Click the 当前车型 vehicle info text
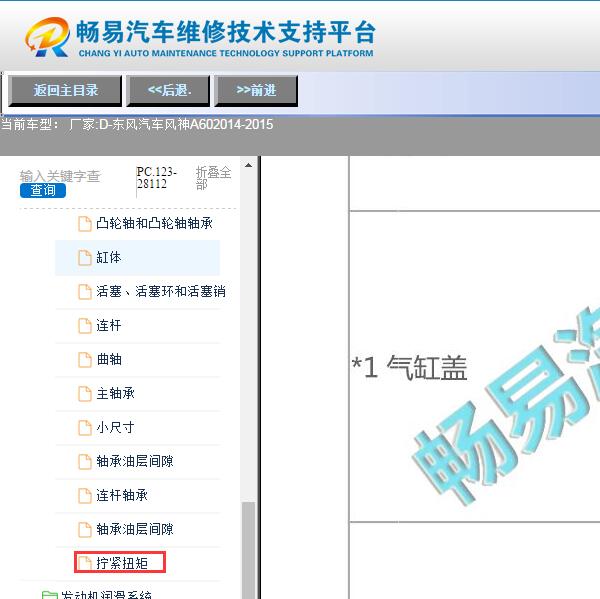The width and height of the screenshot is (600, 599). pos(137,125)
